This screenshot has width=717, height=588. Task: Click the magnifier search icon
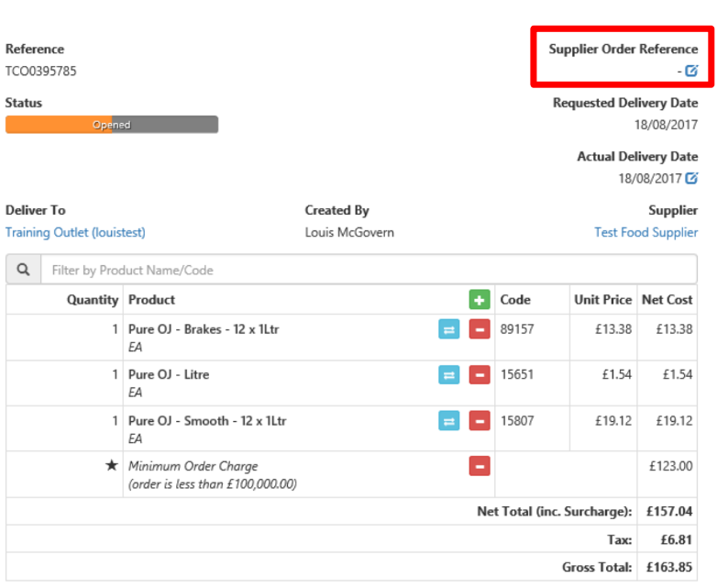click(23, 271)
